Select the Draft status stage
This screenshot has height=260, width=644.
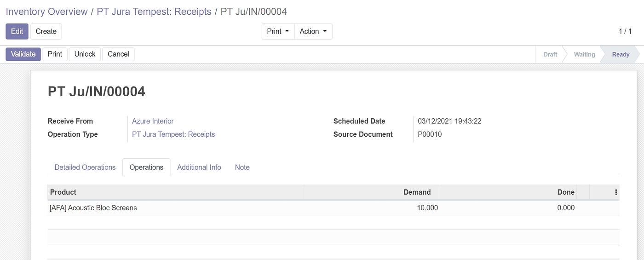[x=550, y=54]
